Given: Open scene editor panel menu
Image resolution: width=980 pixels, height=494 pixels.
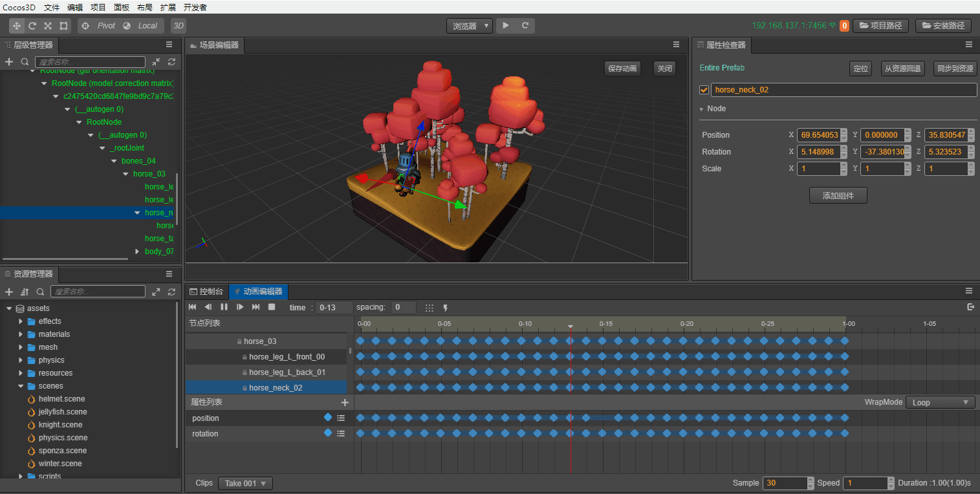Looking at the screenshot, I should coord(676,45).
